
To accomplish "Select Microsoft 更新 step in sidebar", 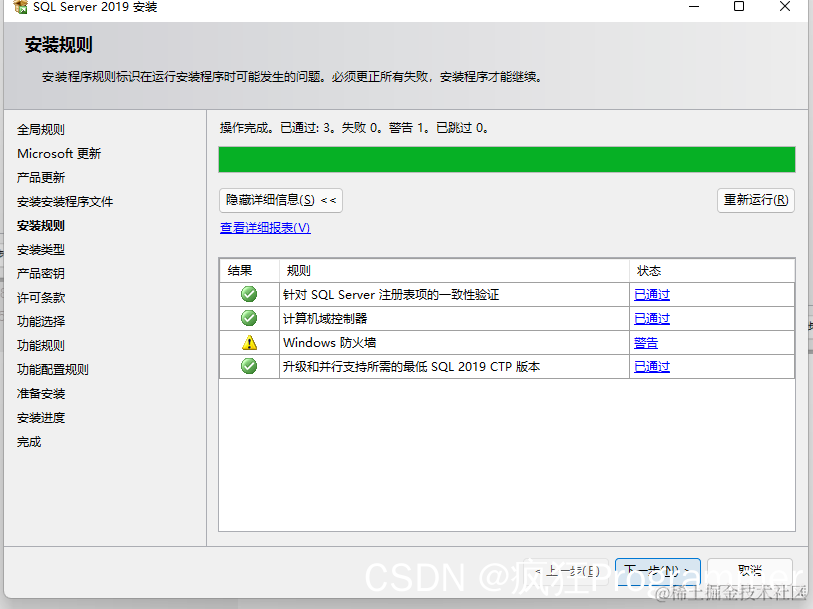I will pos(59,153).
